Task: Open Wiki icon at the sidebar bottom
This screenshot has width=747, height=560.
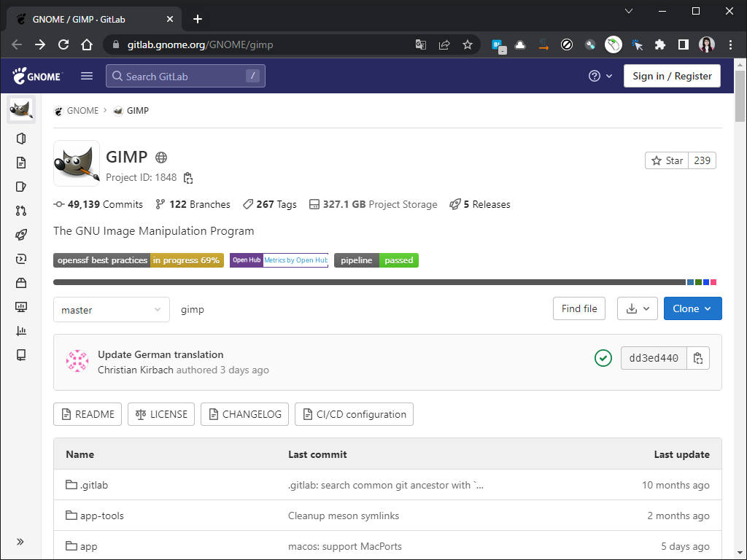Action: pos(21,355)
